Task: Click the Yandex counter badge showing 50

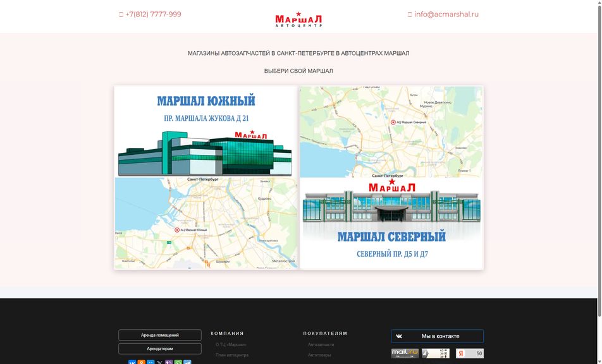Action: coord(470,353)
